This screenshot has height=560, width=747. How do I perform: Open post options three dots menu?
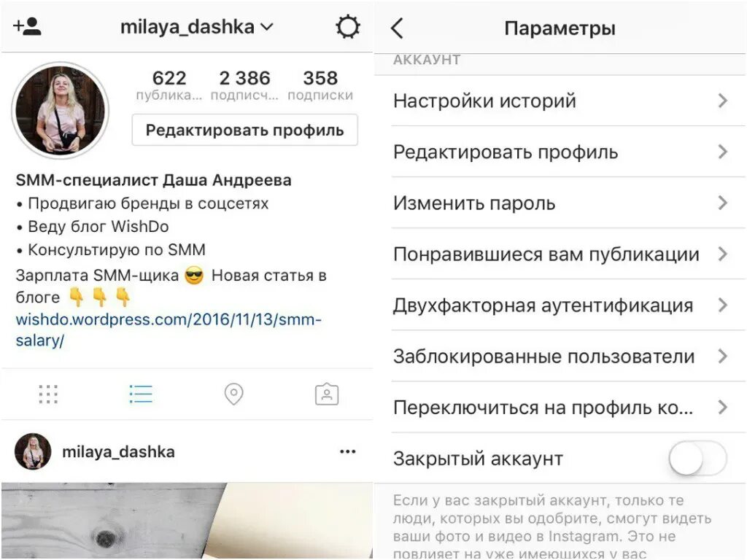[348, 451]
